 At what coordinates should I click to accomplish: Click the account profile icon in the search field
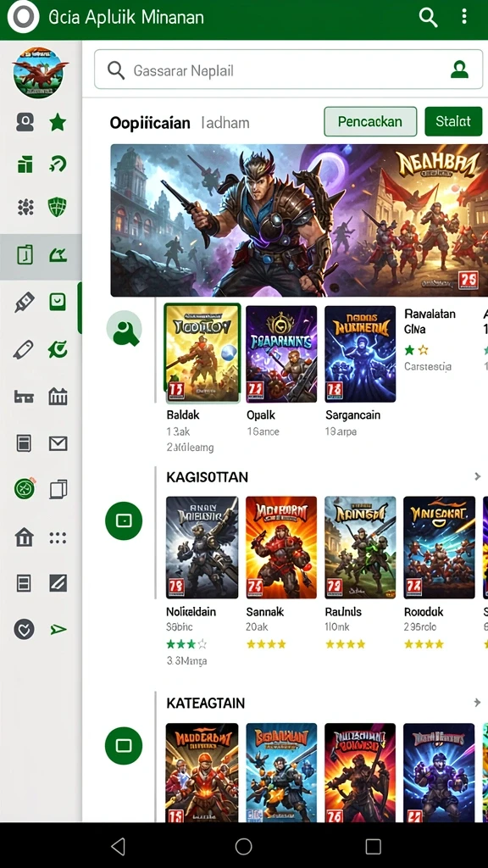click(x=459, y=70)
